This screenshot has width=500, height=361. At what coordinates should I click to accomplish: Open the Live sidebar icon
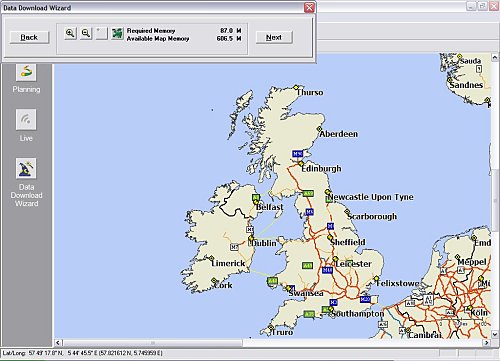tap(26, 119)
